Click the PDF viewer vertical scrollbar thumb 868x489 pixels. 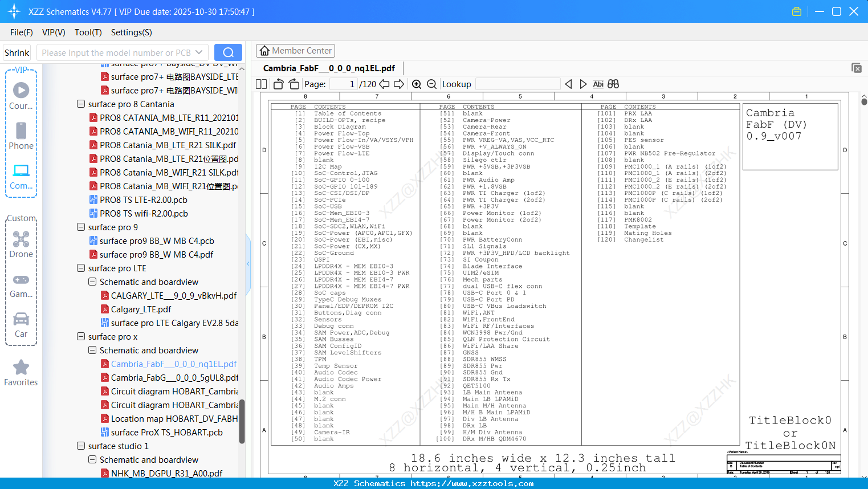864,102
